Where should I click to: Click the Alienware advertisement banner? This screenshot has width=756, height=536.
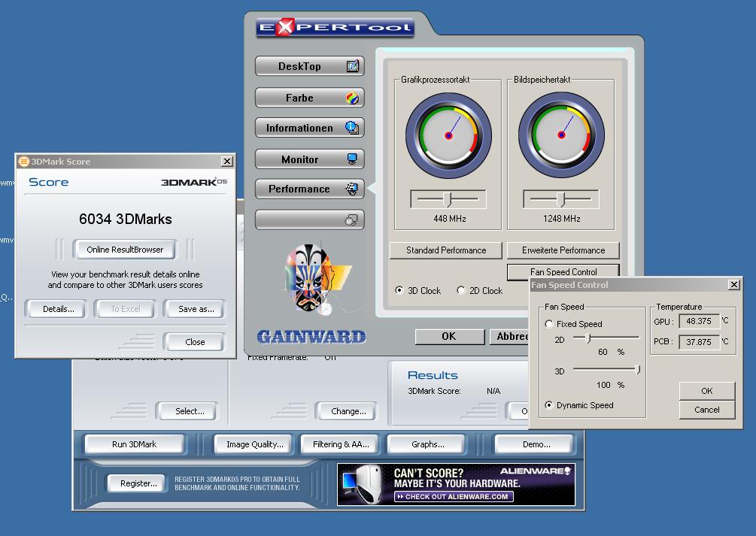[x=456, y=484]
